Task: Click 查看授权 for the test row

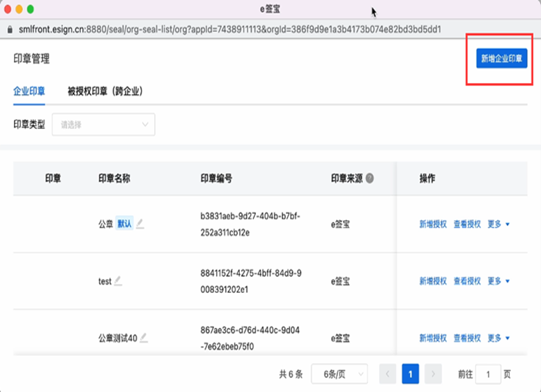Action: (467, 281)
